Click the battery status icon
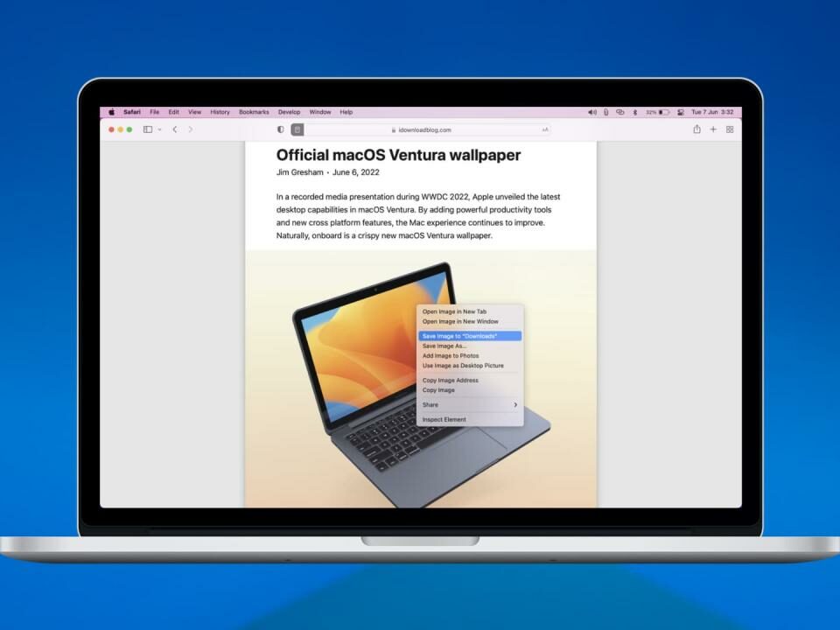Screen dimensions: 840x630 (658, 112)
